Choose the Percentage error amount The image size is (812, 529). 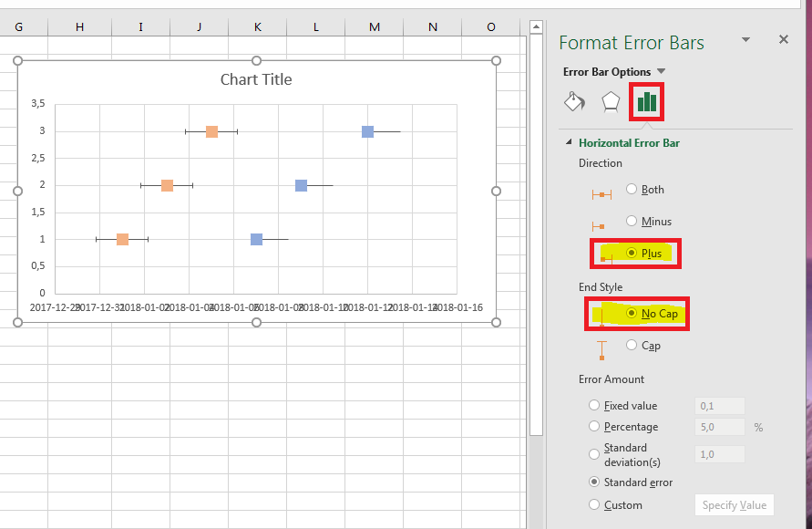pyautogui.click(x=594, y=427)
